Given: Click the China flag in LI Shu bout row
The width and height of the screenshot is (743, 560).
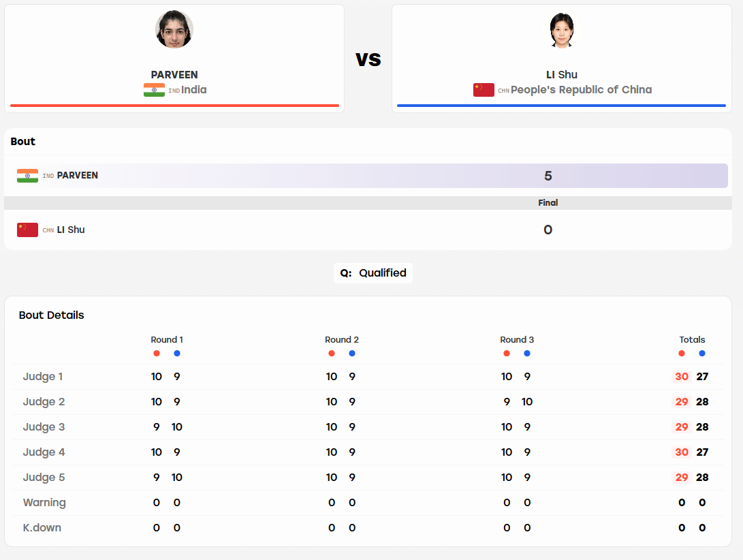Looking at the screenshot, I should 27,230.
